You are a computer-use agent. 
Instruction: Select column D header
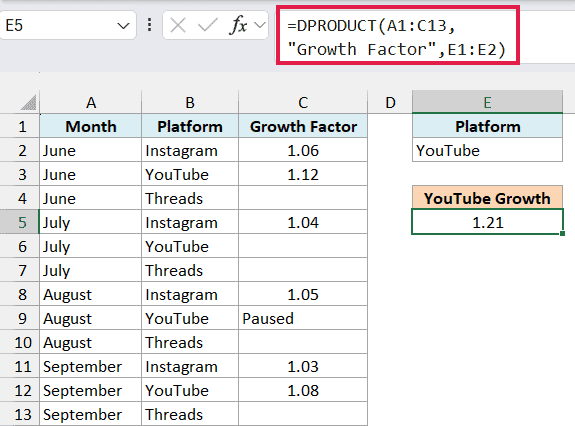[x=390, y=103]
